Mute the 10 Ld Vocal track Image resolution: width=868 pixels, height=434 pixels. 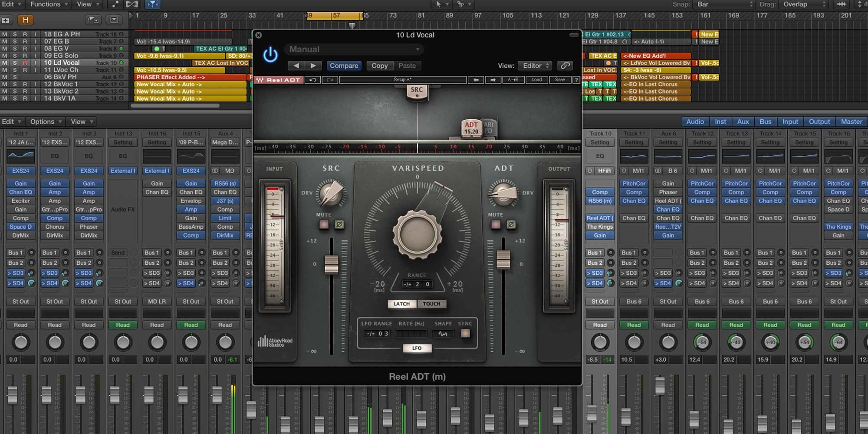[x=5, y=63]
